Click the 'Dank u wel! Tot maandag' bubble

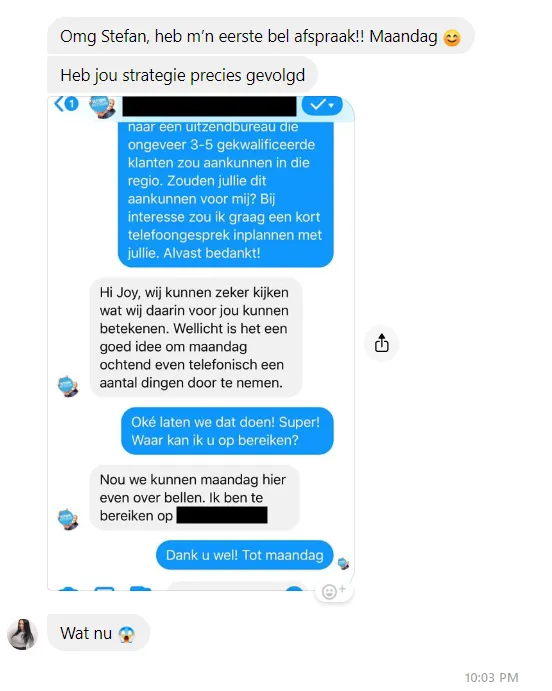245,555
